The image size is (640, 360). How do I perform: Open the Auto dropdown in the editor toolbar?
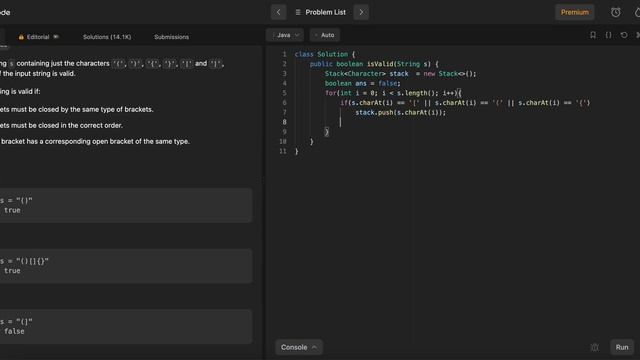325,35
